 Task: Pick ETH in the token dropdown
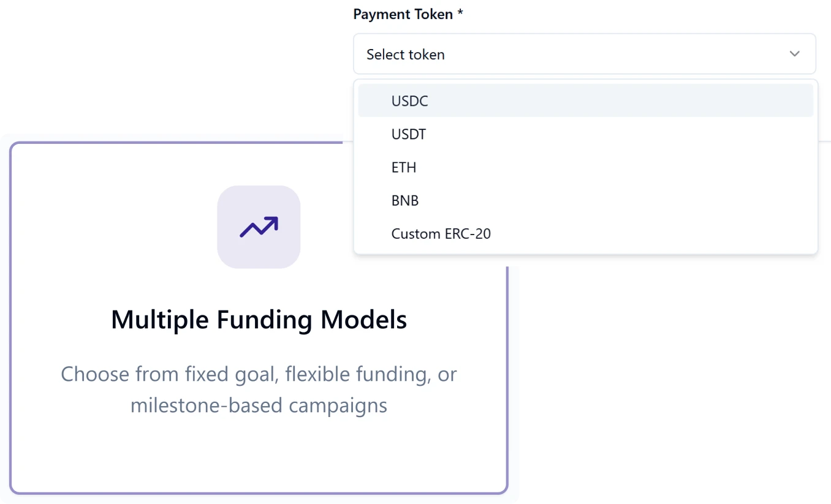403,167
